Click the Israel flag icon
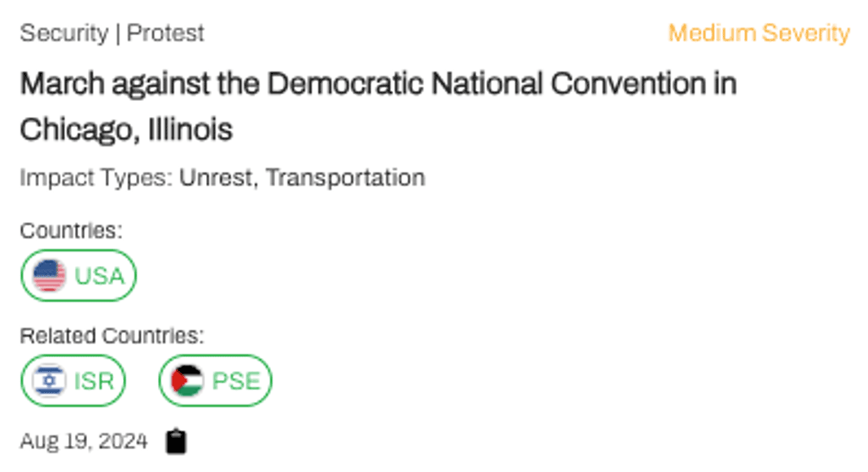The width and height of the screenshot is (868, 472). point(49,380)
